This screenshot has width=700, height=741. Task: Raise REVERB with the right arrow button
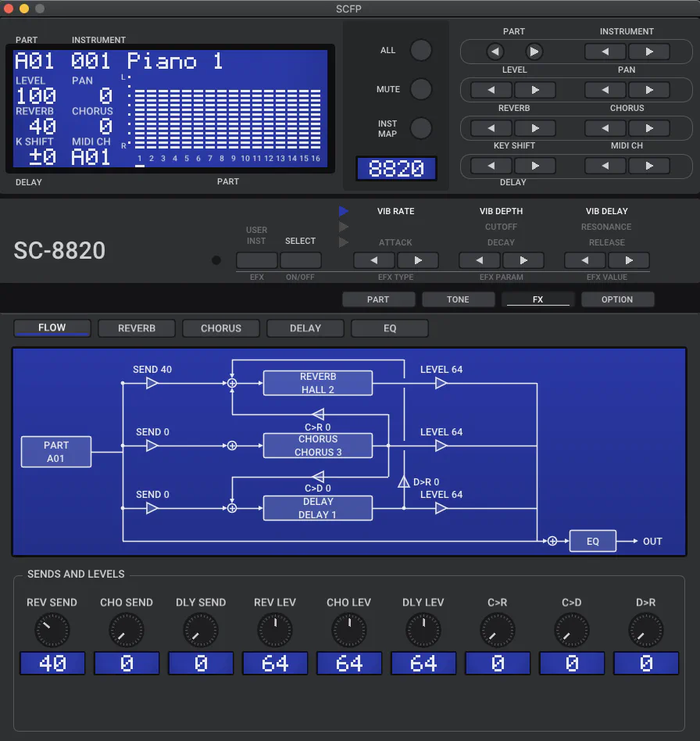coord(534,128)
